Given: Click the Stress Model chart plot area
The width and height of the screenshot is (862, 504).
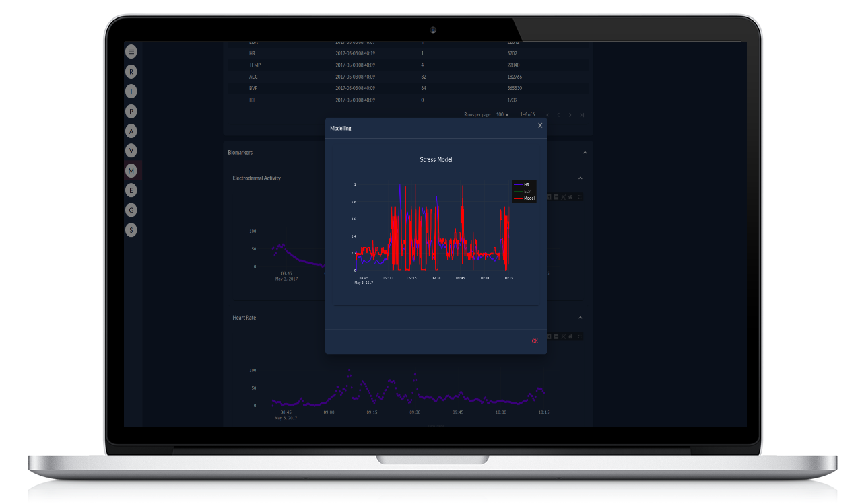Looking at the screenshot, I should point(434,227).
